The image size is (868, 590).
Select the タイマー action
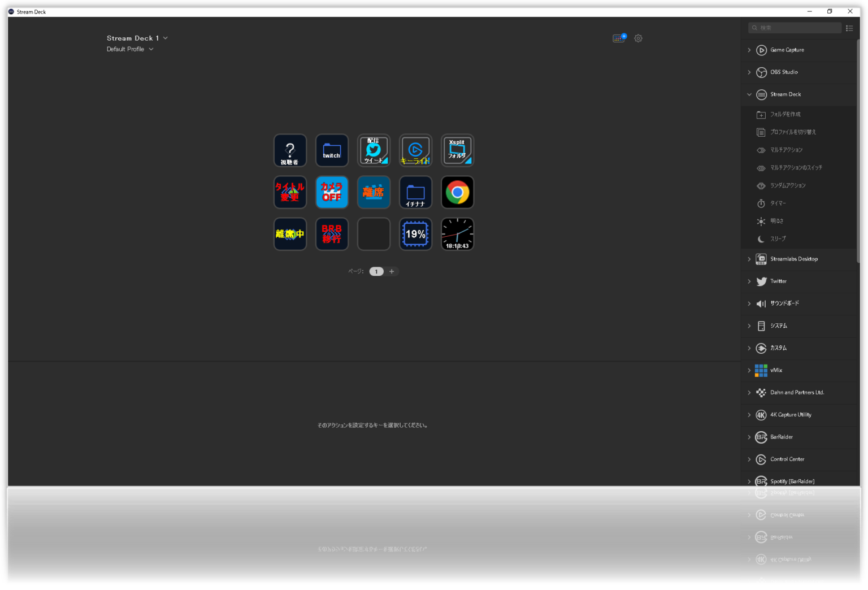(x=778, y=203)
